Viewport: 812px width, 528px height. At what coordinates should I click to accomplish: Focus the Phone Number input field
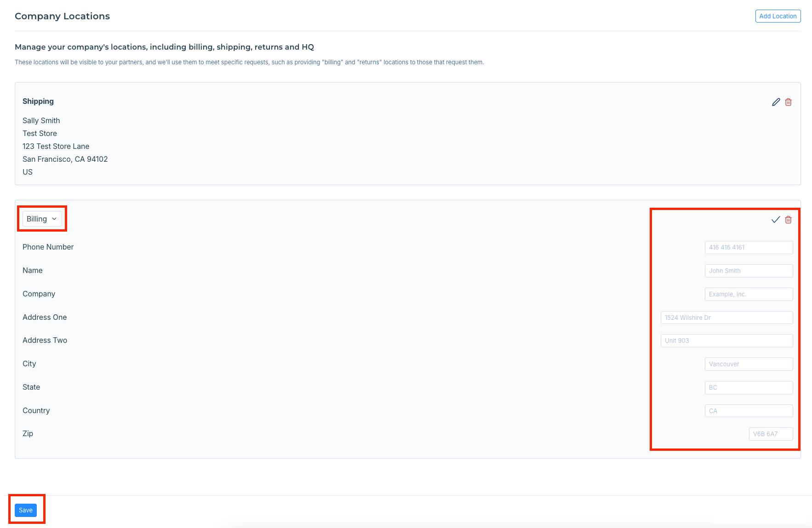pos(749,247)
